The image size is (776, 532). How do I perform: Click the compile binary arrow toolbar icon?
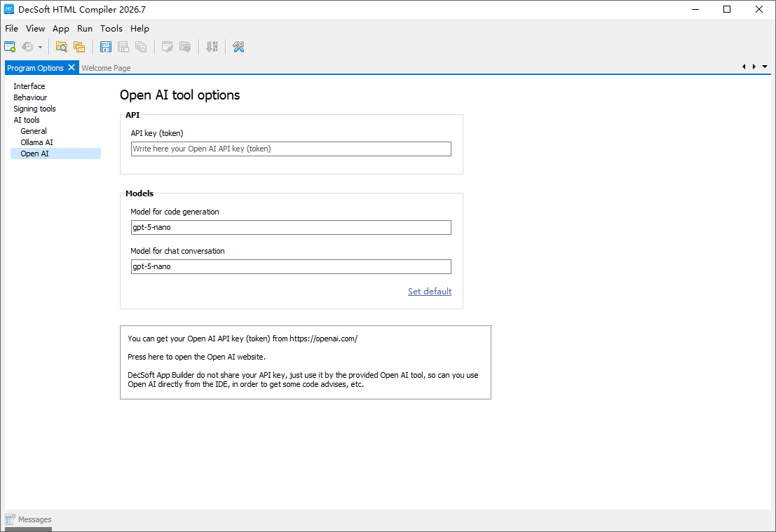212,47
